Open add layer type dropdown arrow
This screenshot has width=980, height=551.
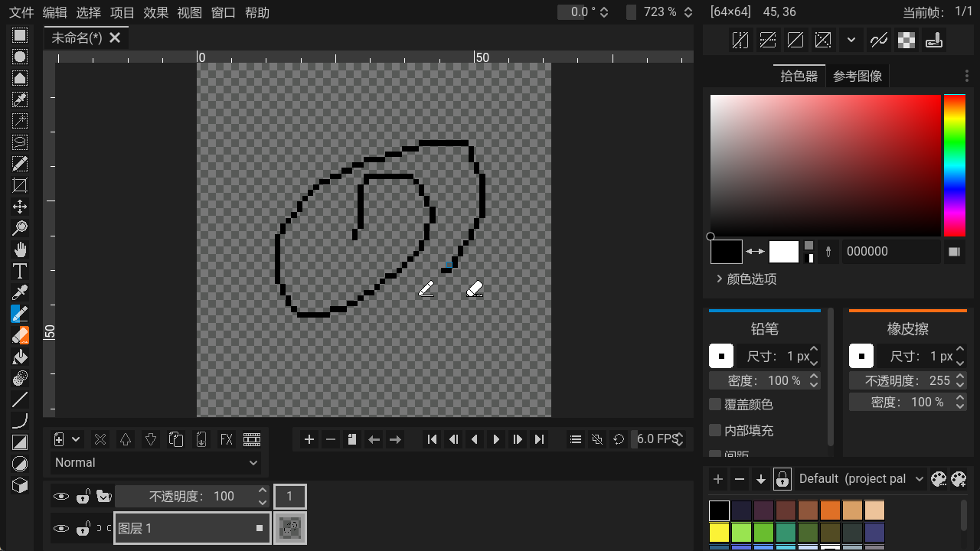pos(76,439)
